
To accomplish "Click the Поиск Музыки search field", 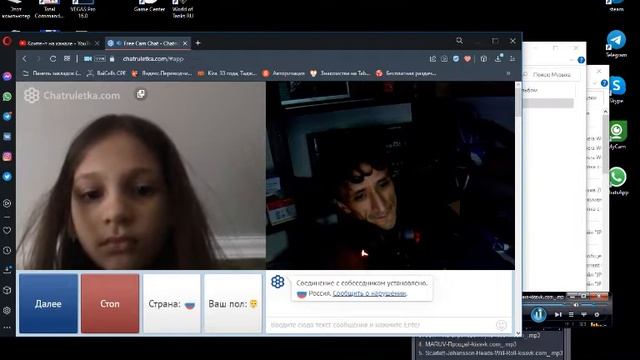I will tap(551, 75).
